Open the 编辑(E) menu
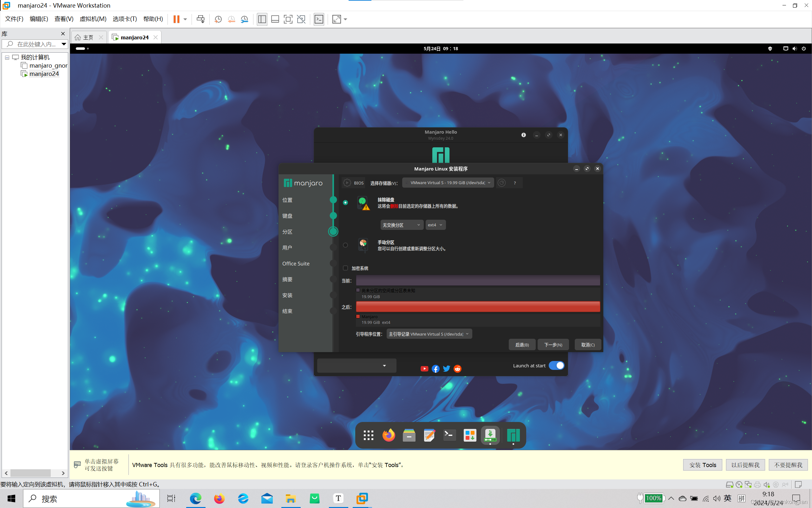The height and width of the screenshot is (508, 812). (39, 19)
